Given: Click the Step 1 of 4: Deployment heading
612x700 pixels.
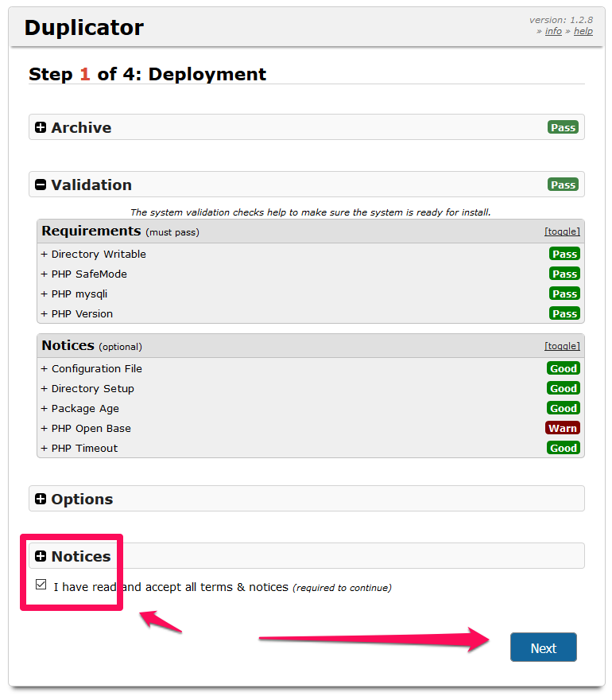Looking at the screenshot, I should (x=147, y=74).
